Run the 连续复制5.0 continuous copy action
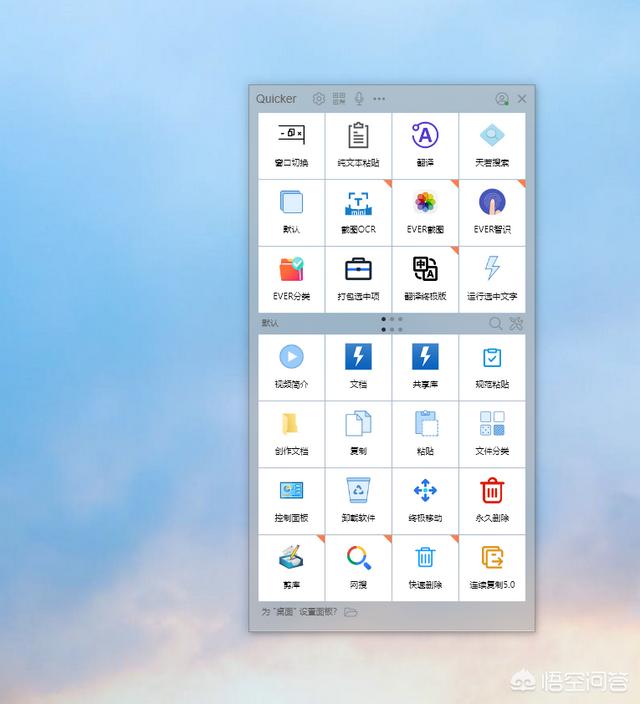Viewport: 640px width, 704px height. pos(492,568)
